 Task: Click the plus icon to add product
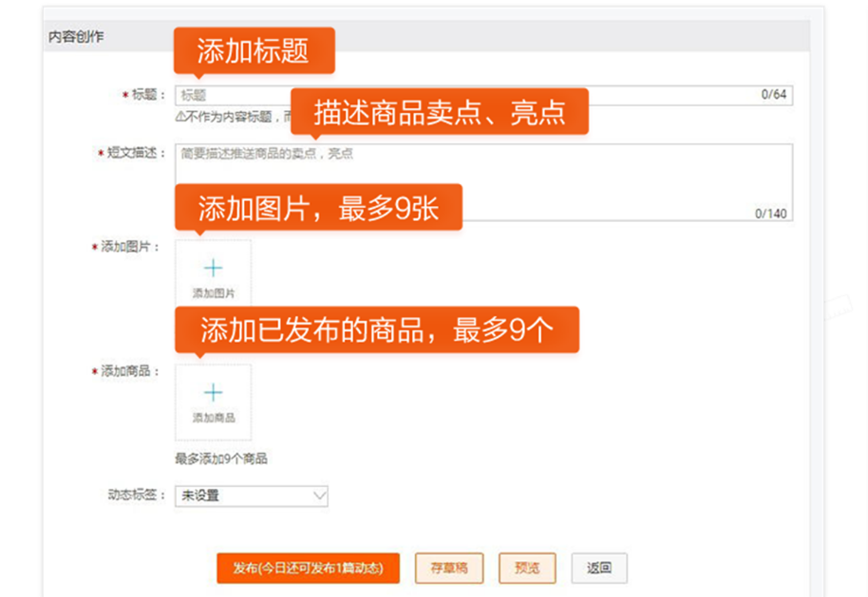coord(214,393)
